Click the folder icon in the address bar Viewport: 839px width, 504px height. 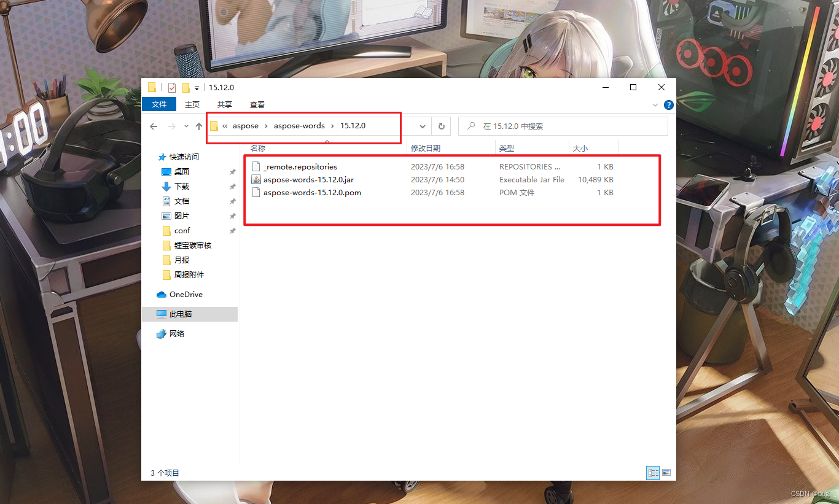tap(214, 126)
